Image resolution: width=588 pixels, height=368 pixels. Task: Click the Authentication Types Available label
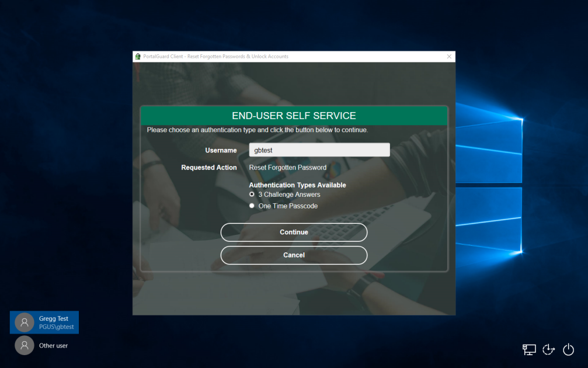[297, 185]
